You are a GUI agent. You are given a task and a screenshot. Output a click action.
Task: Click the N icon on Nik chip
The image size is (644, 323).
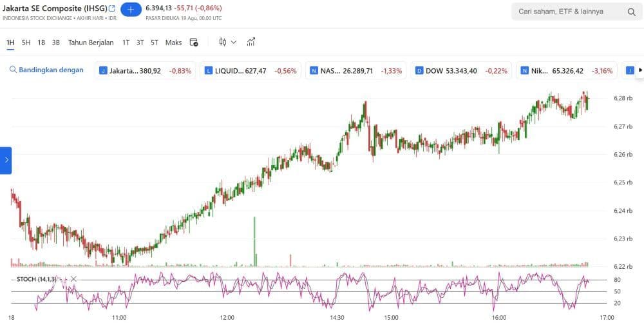tap(524, 71)
